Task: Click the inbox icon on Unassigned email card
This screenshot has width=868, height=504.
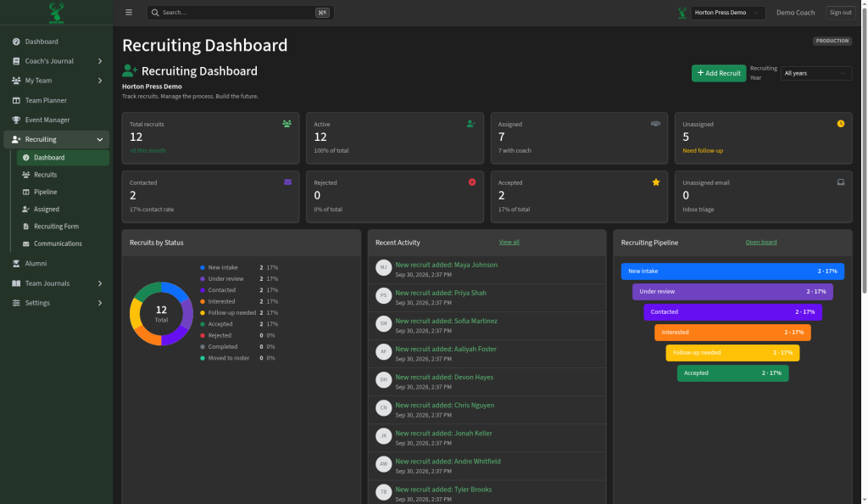Action: pos(840,182)
